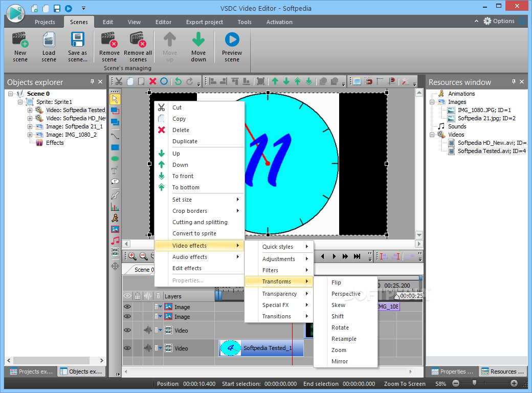
Task: Click red X delete icon in editor toolbar
Action: click(152, 81)
